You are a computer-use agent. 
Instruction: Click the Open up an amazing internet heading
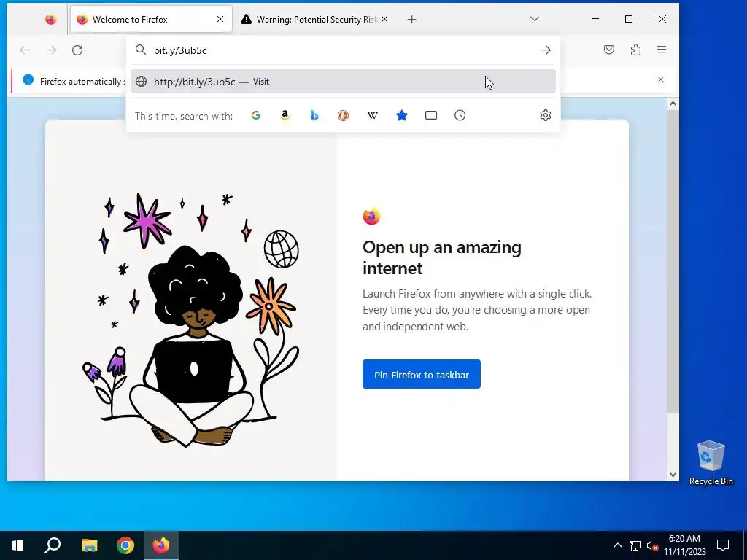[x=441, y=257]
